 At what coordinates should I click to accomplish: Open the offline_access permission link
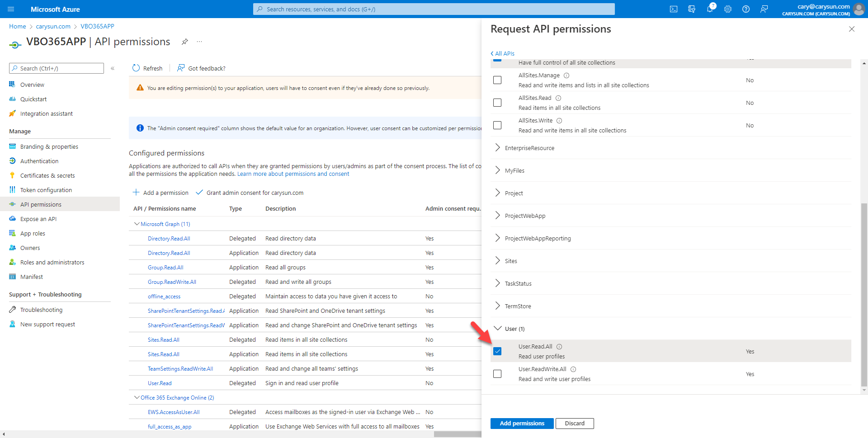click(x=164, y=297)
